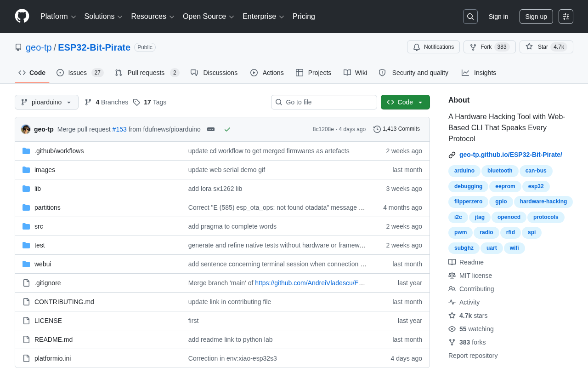Open the GitHub home logo
Image resolution: width=588 pixels, height=368 pixels.
[x=22, y=16]
